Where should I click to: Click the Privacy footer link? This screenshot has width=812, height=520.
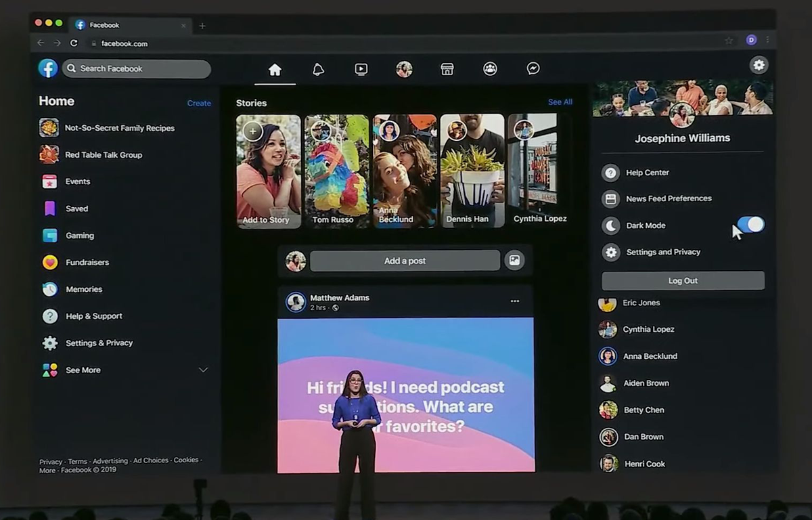pyautogui.click(x=50, y=462)
